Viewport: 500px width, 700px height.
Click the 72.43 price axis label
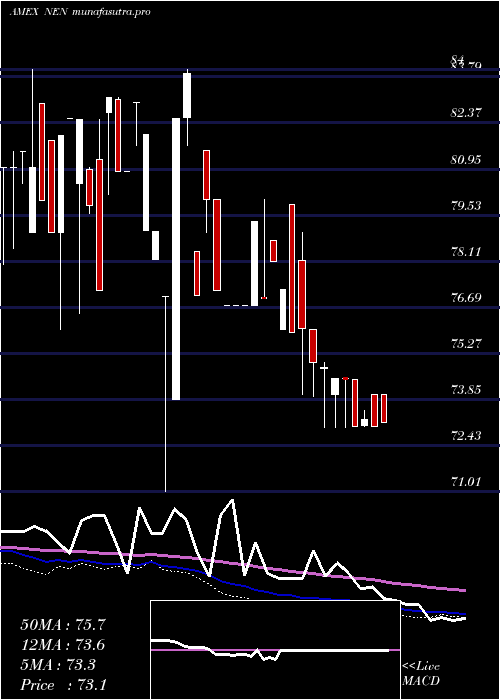point(466,436)
